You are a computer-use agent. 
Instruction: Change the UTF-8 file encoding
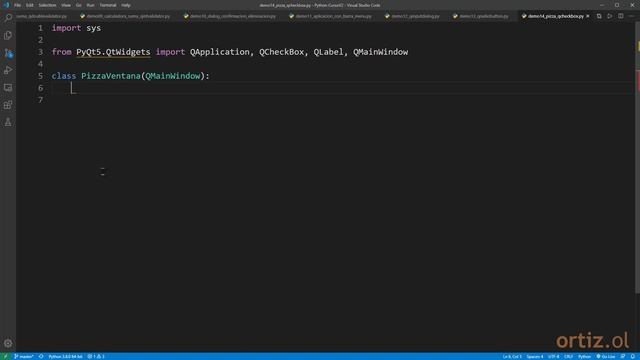point(553,356)
